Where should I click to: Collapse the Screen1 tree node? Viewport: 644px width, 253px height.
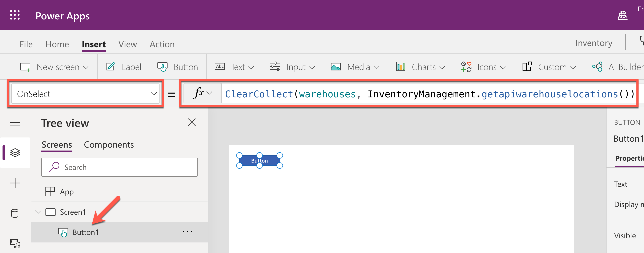tap(38, 212)
